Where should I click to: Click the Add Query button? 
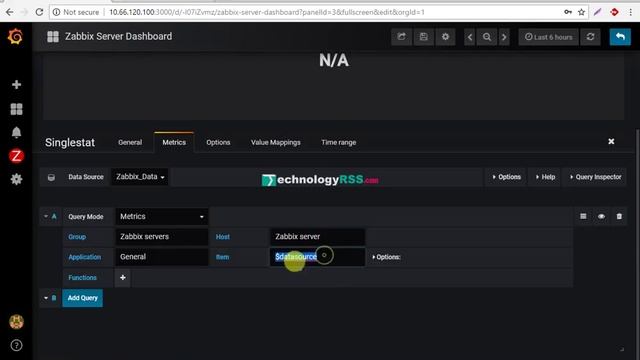tap(82, 298)
